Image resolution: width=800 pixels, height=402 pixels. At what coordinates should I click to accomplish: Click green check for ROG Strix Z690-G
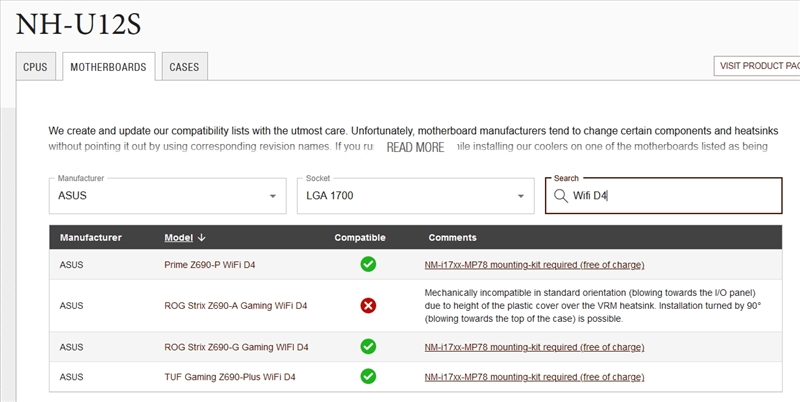[368, 346]
